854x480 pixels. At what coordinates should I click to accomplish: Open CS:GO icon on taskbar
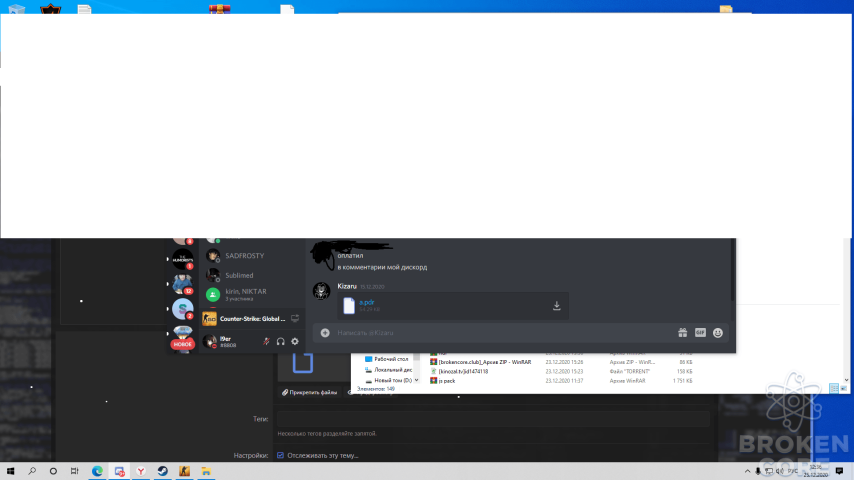[x=184, y=471]
